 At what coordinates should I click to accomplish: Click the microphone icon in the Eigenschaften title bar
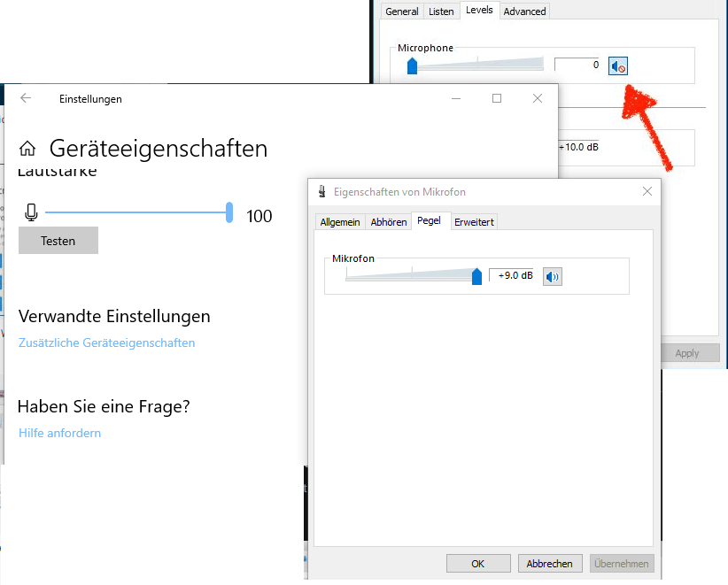(x=321, y=191)
